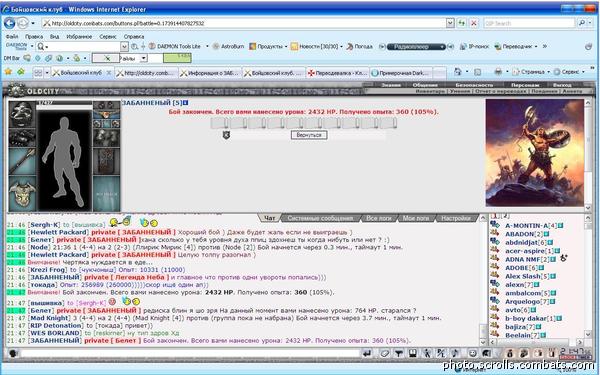Click the info icon next to ADOBE[6]
Image resolution: width=600 pixels, height=375 pixels.
pos(546,268)
